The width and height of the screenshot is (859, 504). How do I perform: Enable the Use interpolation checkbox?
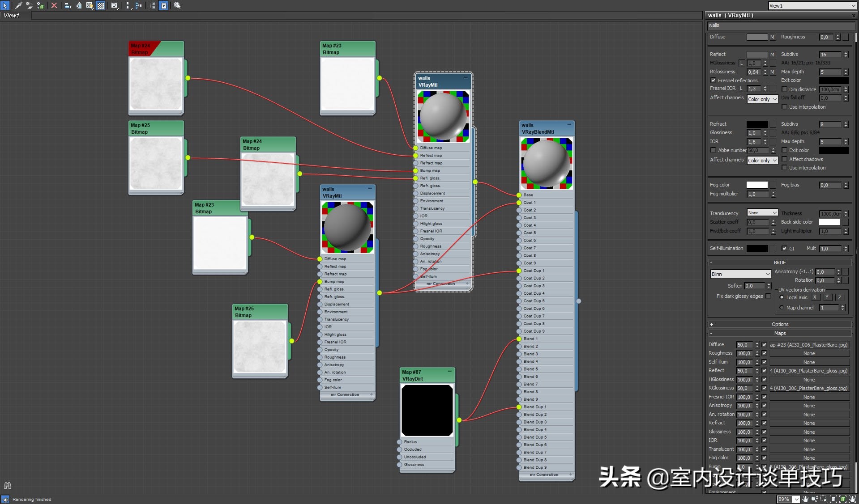point(784,107)
